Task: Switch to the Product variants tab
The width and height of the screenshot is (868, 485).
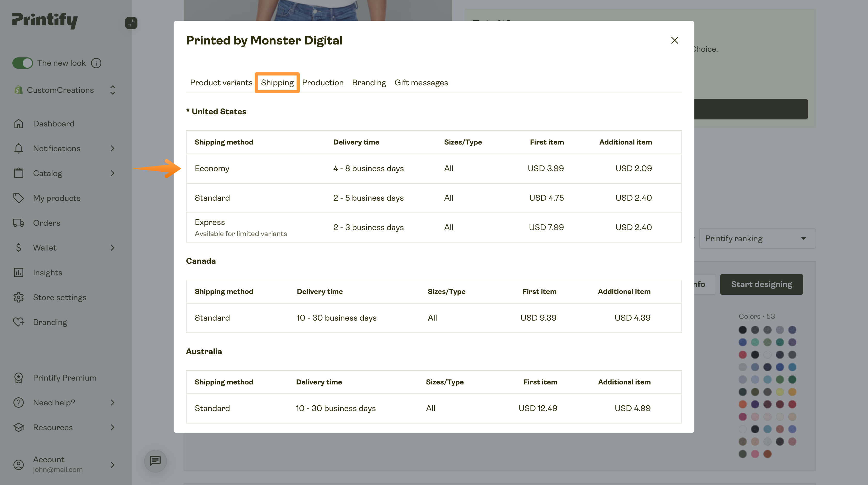Action: [221, 83]
